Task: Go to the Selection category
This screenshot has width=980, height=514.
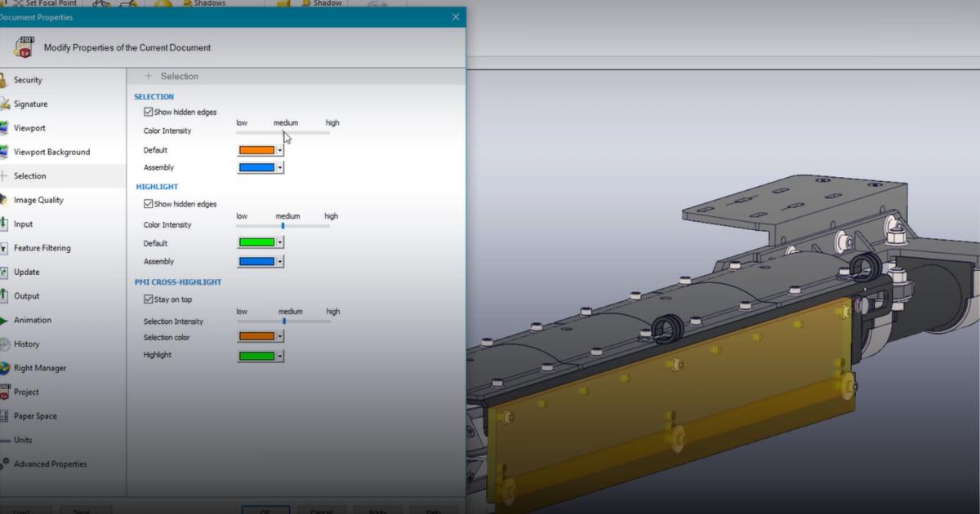Action: [x=63, y=175]
